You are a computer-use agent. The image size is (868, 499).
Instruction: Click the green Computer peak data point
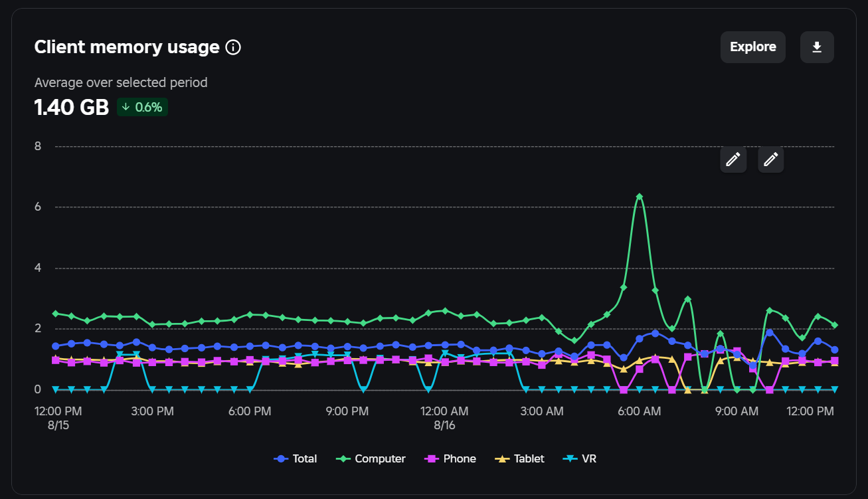pos(639,197)
